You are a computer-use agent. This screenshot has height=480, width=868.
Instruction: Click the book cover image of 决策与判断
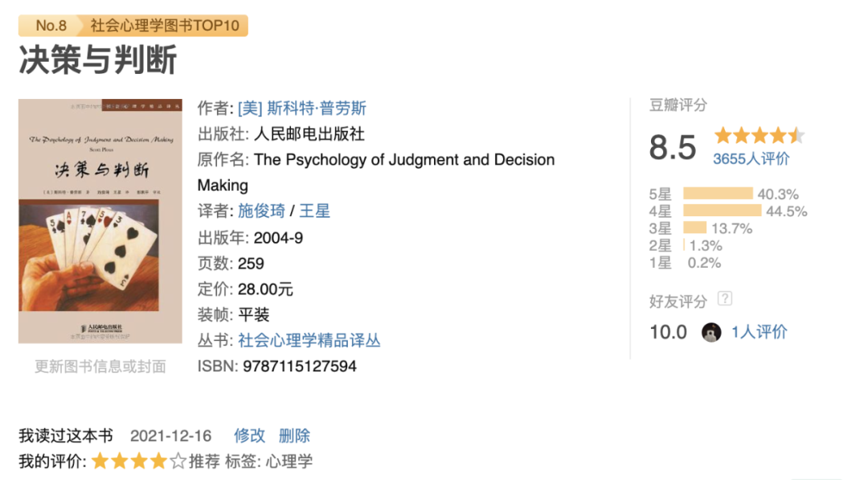[100, 221]
